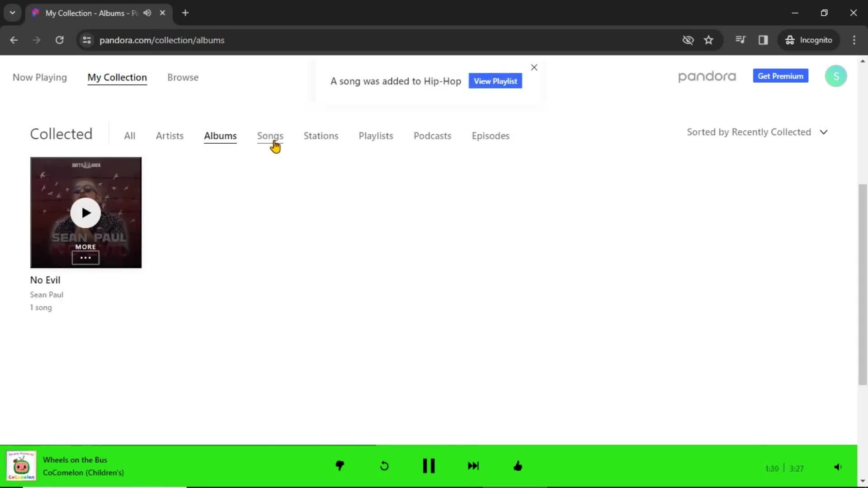Viewport: 868px width, 488px height.
Task: Select the Playlists tab
Action: pyautogui.click(x=376, y=136)
